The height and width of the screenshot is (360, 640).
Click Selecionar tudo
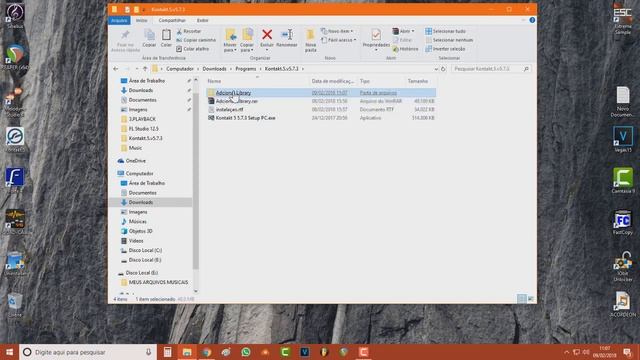[445, 31]
